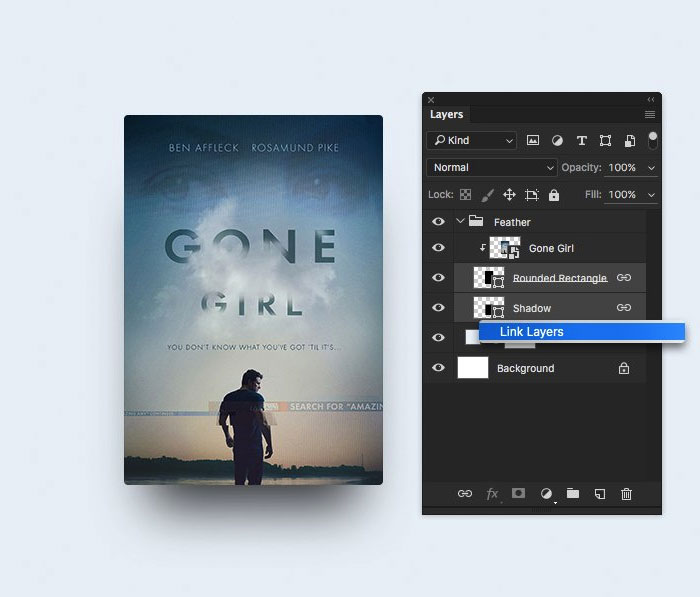Lock artboard nesting icon
Screen dimensions: 700x597
[x=532, y=195]
